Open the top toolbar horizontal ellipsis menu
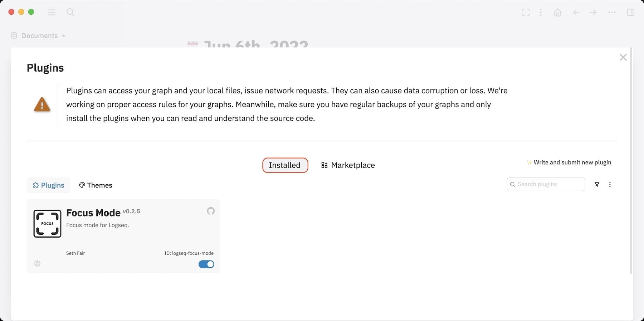The image size is (644, 321). tap(612, 13)
